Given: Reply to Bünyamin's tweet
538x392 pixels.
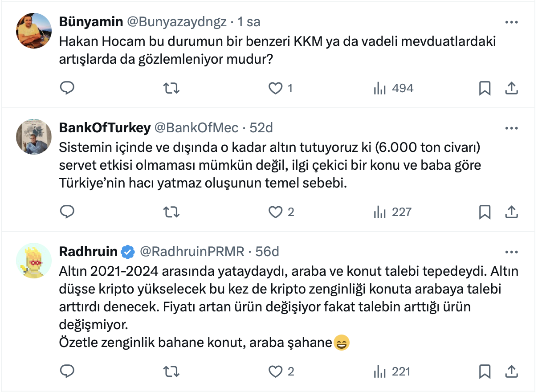Looking at the screenshot, I should pos(67,88).
